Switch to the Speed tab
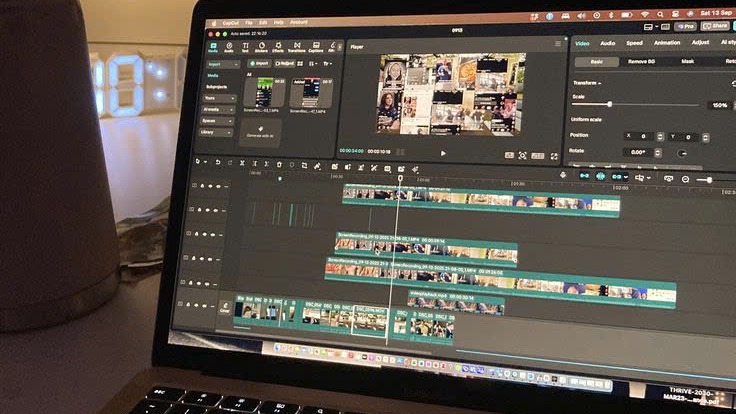This screenshot has height=414, width=736. click(x=634, y=43)
